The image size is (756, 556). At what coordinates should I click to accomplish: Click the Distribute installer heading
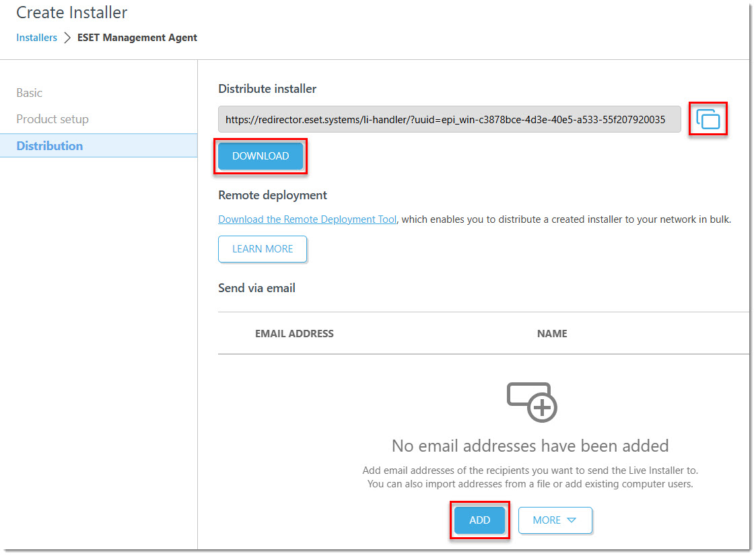(x=267, y=89)
